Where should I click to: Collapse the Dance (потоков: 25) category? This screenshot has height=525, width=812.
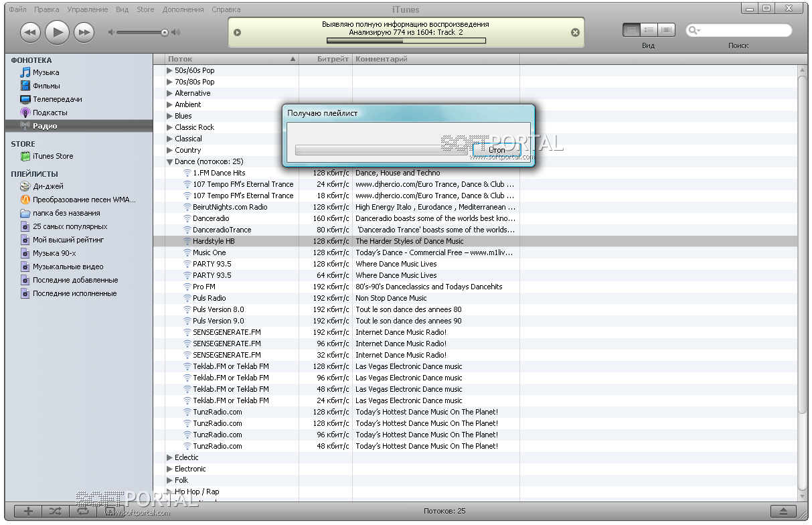pos(169,161)
